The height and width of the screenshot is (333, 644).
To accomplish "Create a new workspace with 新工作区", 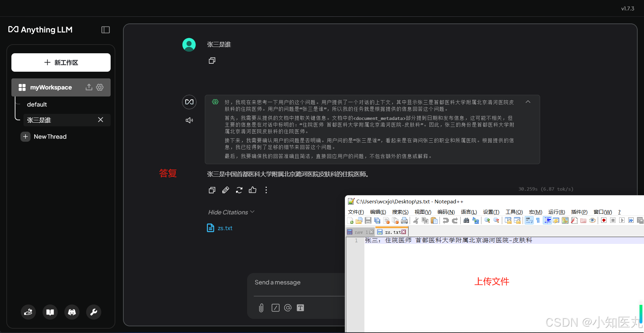I will point(61,62).
